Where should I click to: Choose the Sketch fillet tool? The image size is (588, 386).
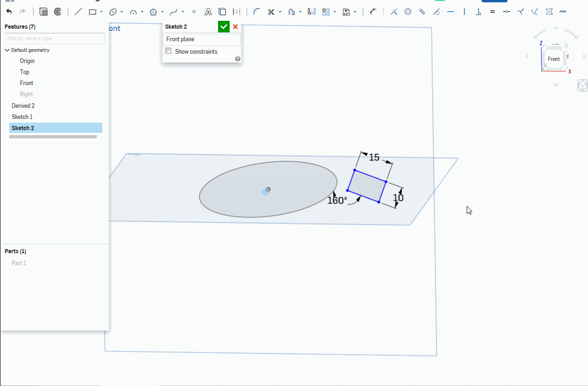[x=256, y=12]
